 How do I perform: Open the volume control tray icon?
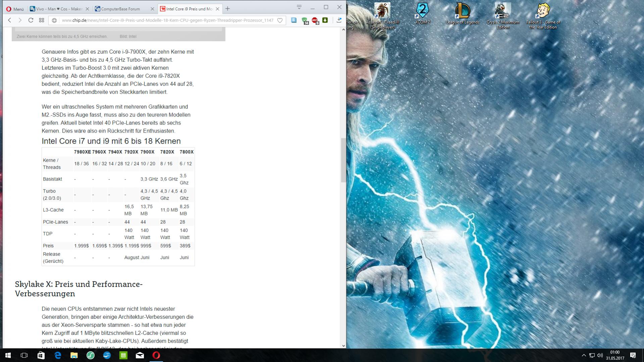pyautogui.click(x=600, y=355)
